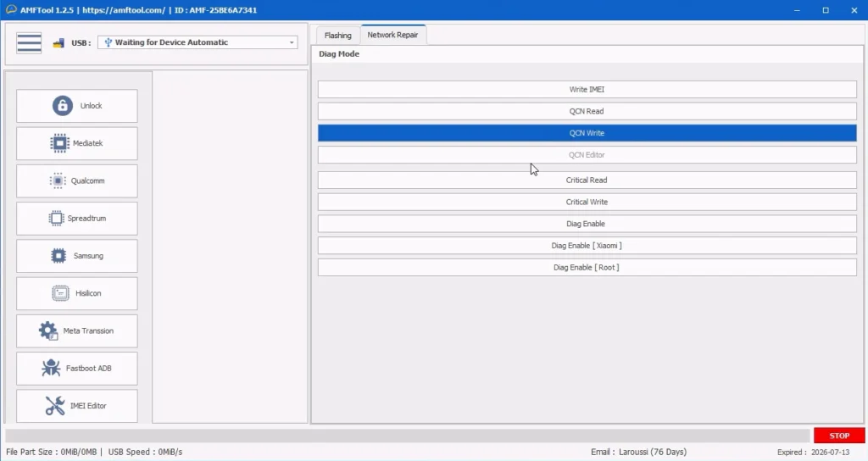The image size is (868, 461).
Task: Select the Network Repair tab
Action: coord(392,35)
